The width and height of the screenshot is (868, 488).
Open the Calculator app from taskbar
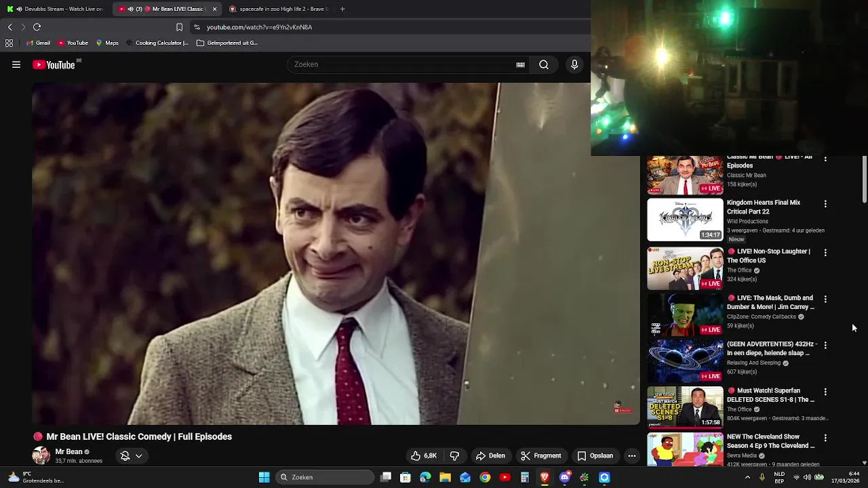[524, 477]
